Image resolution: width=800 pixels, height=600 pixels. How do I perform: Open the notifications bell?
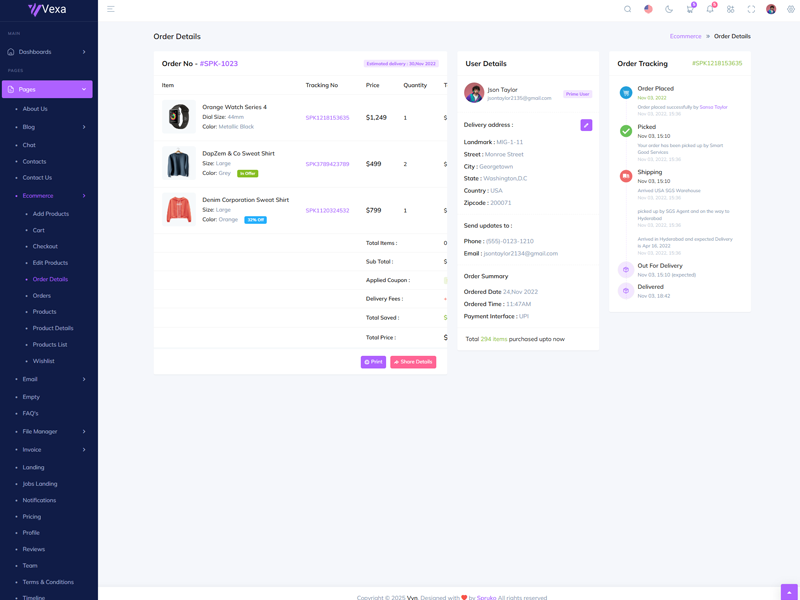pyautogui.click(x=710, y=9)
